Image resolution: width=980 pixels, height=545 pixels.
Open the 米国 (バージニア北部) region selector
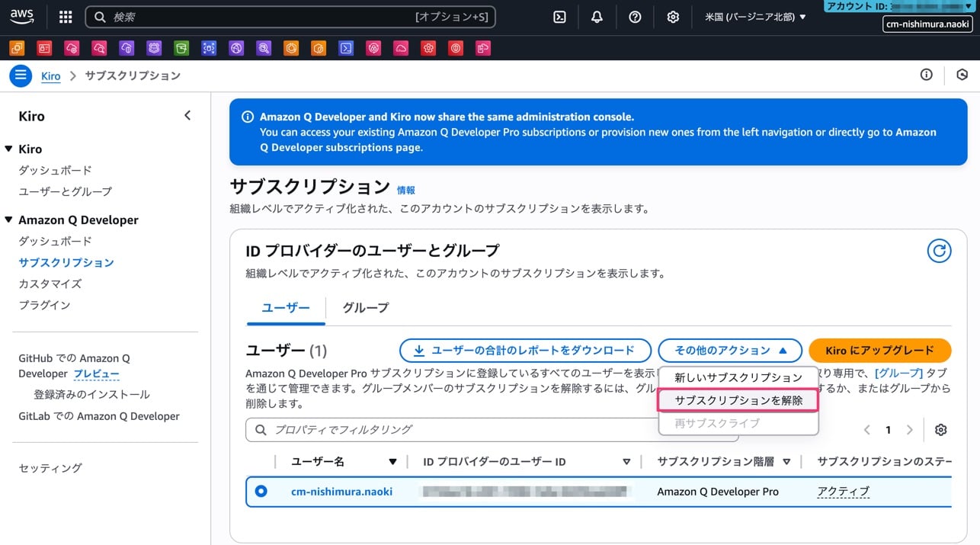(754, 17)
